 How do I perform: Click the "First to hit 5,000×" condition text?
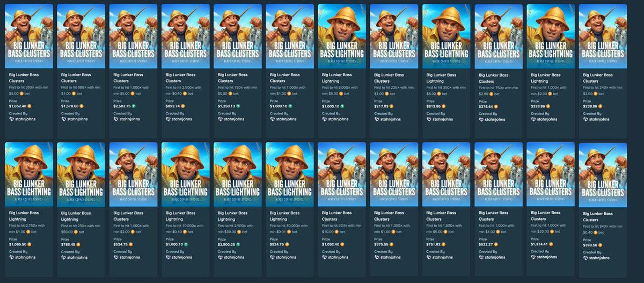pos(336,87)
